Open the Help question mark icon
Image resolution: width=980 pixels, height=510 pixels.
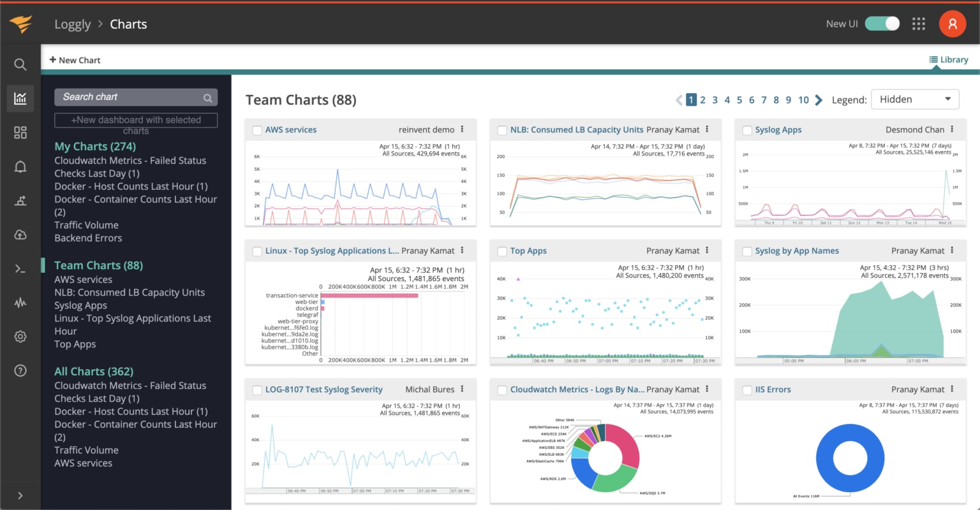20,370
